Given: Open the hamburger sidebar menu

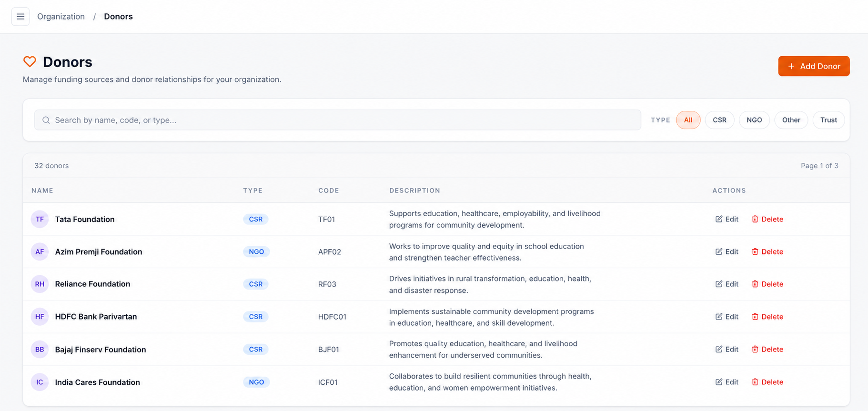Looking at the screenshot, I should (20, 17).
